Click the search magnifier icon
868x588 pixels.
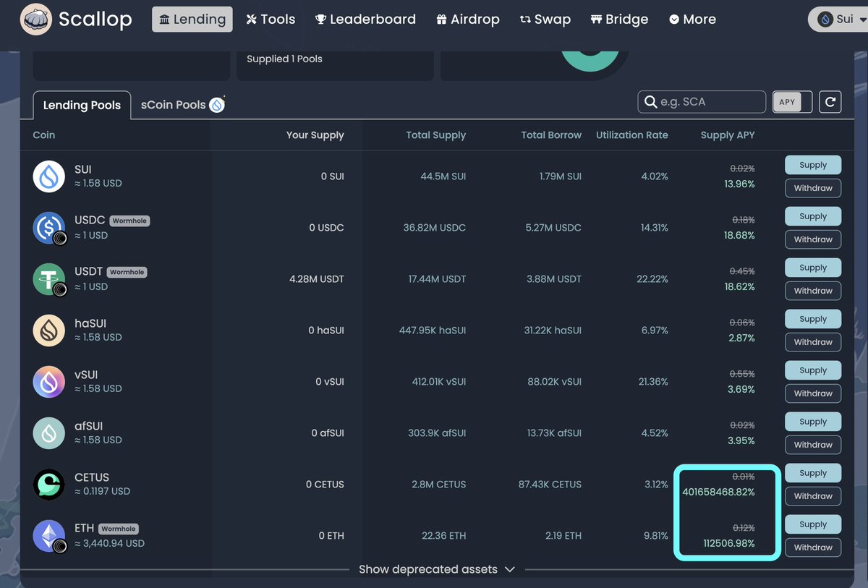pyautogui.click(x=650, y=102)
